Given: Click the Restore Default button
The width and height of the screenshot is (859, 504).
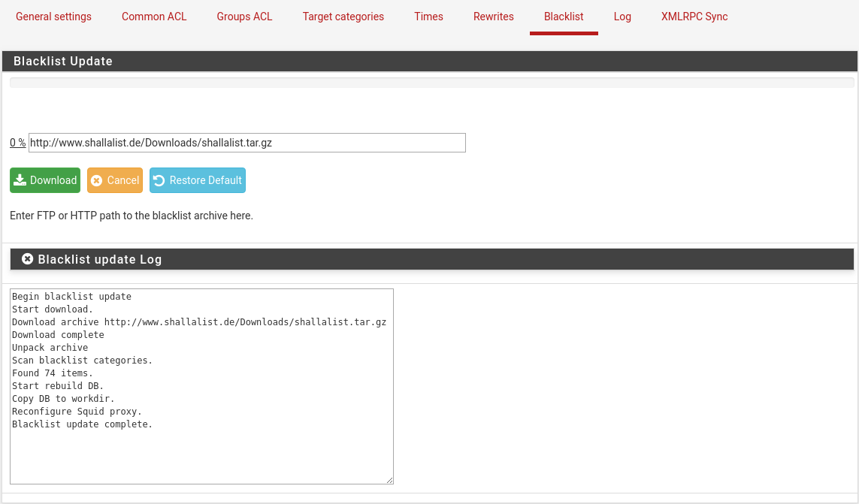Looking at the screenshot, I should coord(198,180).
